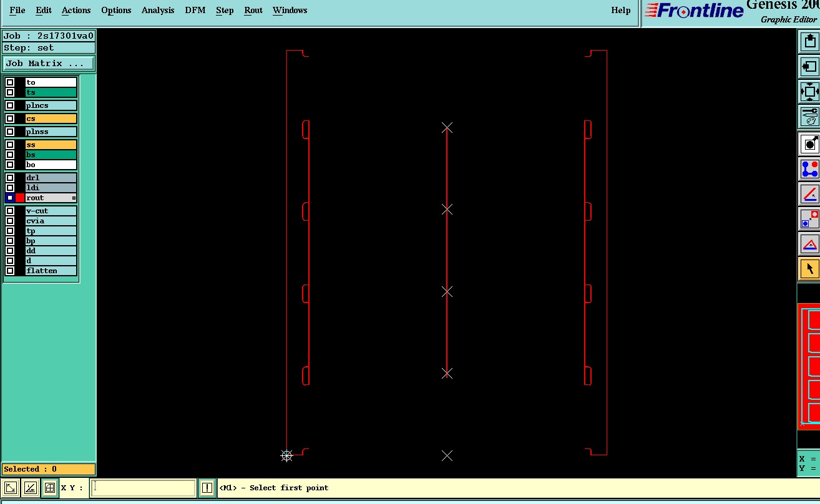Image resolution: width=820 pixels, height=504 pixels.
Task: Toggle the checkbox for layer 'plncs'
Action: (10, 105)
